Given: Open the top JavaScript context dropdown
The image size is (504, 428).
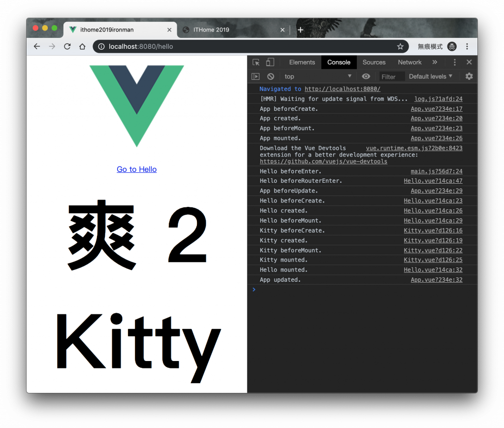Looking at the screenshot, I should pyautogui.click(x=317, y=76).
